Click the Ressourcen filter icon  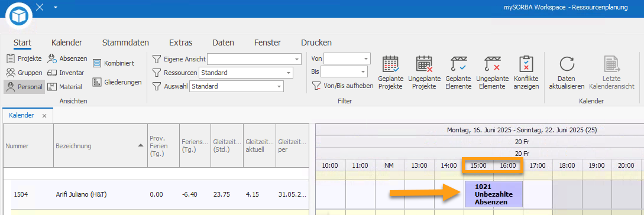coord(156,73)
